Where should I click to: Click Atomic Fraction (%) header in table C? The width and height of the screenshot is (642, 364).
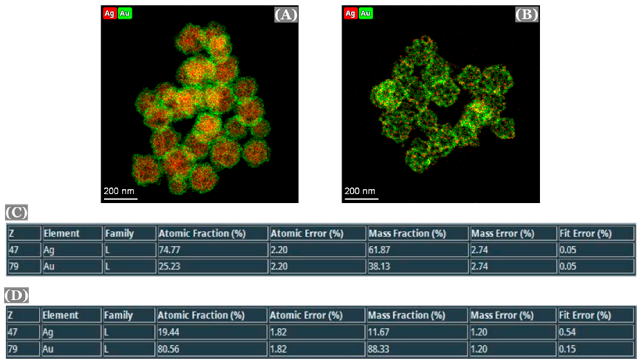click(x=202, y=234)
